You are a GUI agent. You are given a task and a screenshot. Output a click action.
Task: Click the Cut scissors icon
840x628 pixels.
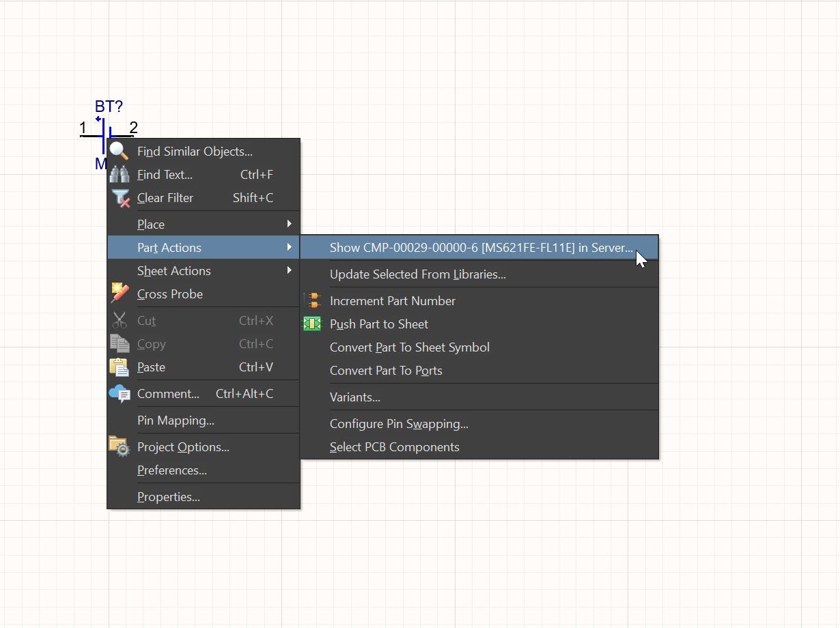click(120, 320)
